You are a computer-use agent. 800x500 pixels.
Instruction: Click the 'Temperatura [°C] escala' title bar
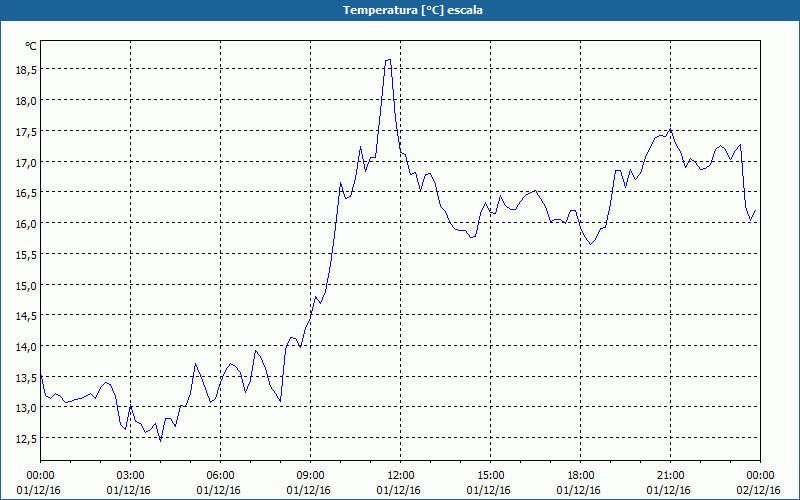tap(400, 10)
